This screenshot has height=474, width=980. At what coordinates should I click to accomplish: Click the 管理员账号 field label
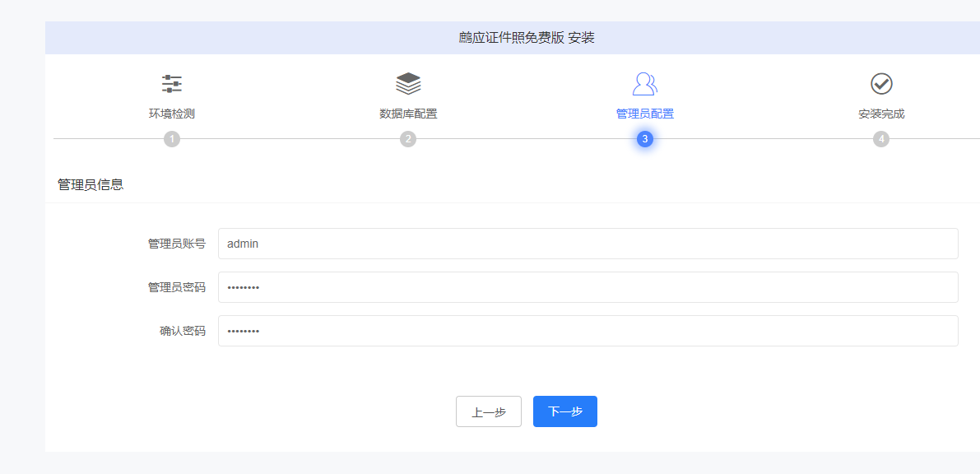(177, 244)
